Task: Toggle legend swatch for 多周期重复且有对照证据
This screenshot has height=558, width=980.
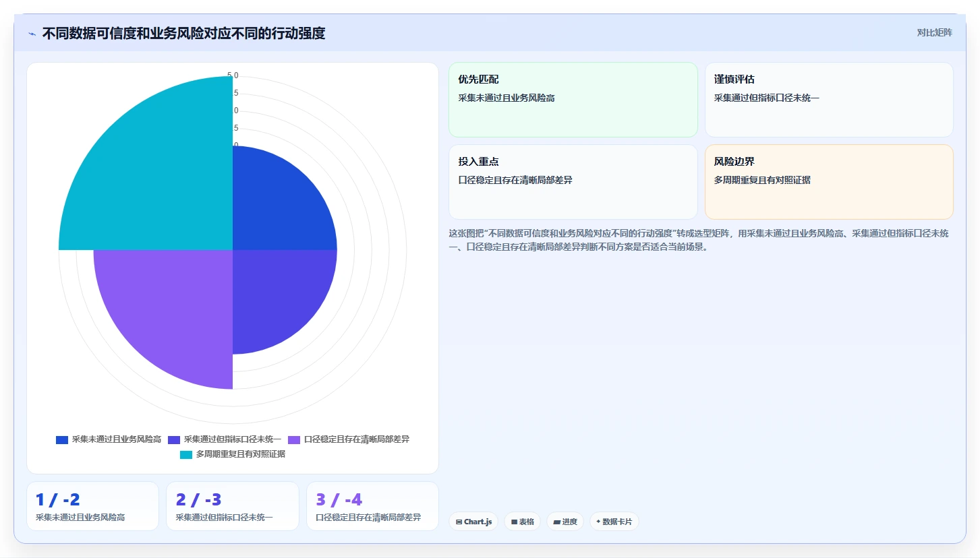Action: pyautogui.click(x=186, y=454)
